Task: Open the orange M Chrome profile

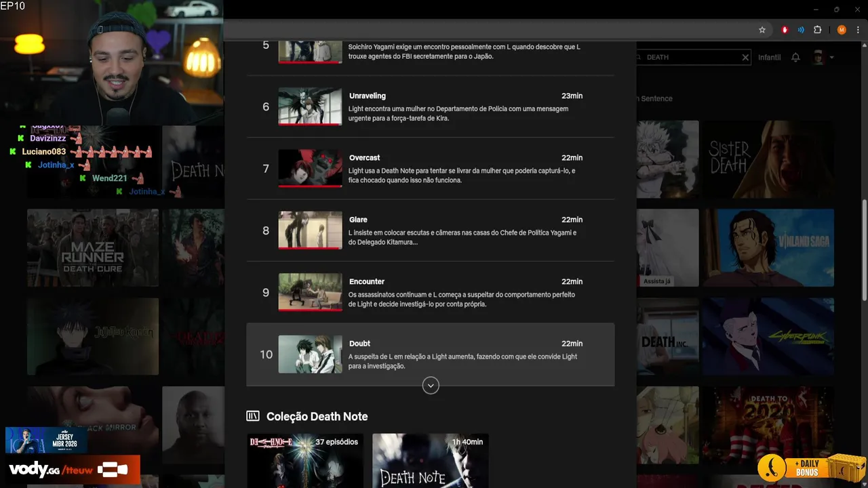Action: [x=842, y=30]
